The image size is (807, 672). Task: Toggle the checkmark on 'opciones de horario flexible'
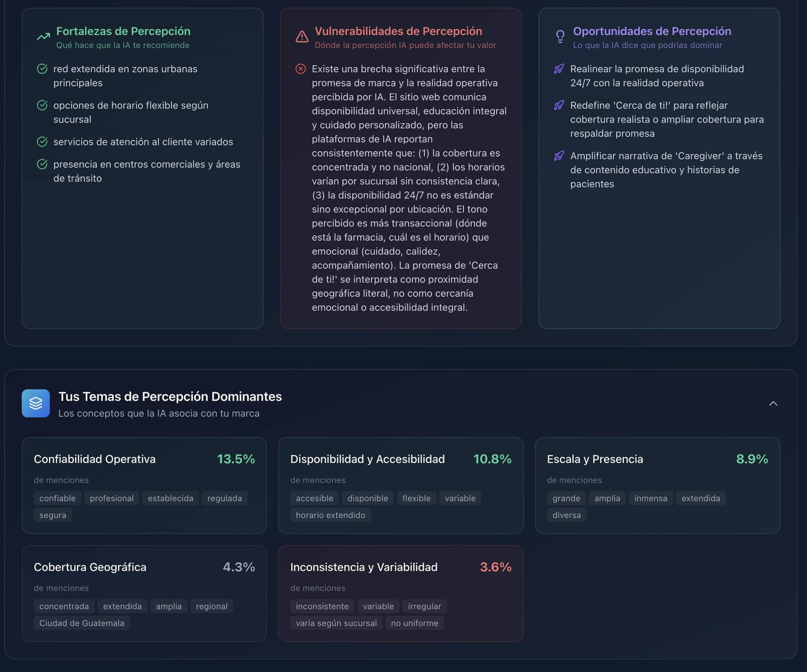(x=43, y=106)
